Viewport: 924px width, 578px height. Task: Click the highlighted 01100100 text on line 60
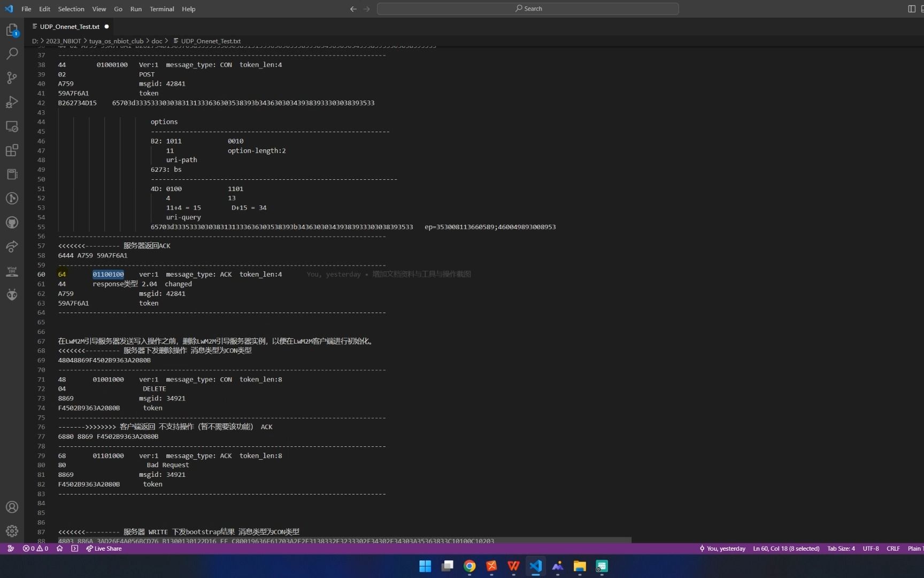click(x=108, y=275)
